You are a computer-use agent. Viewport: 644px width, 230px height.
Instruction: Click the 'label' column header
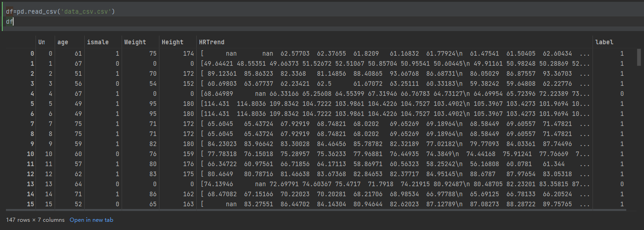click(x=604, y=42)
